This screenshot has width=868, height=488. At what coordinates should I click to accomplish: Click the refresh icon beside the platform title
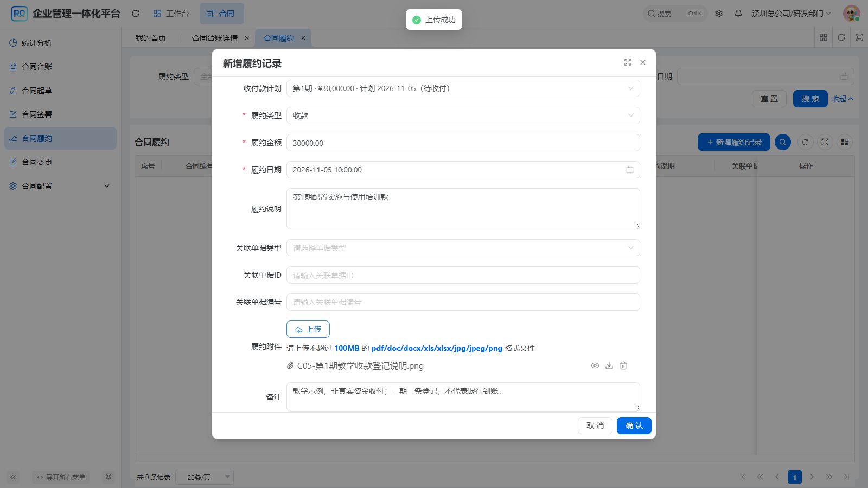point(136,14)
